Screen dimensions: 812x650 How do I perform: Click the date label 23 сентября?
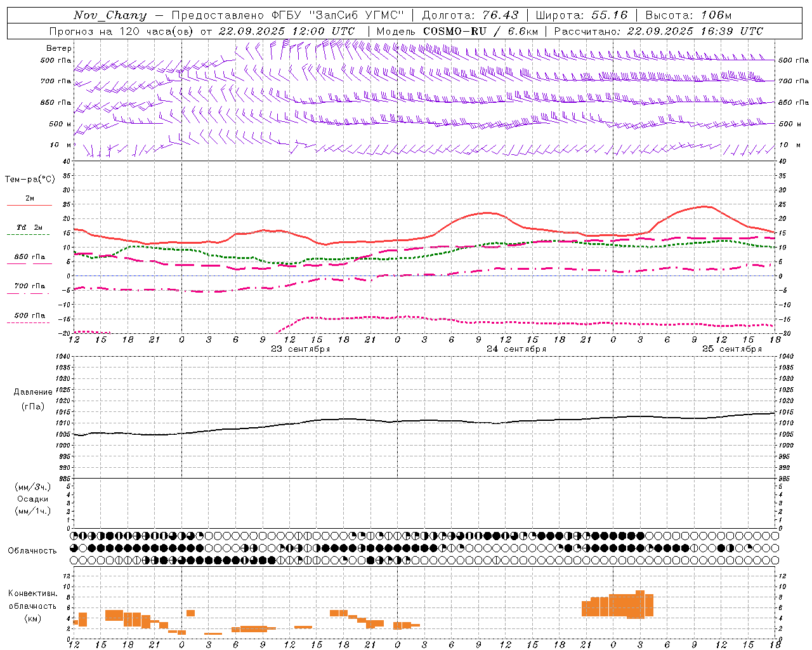click(300, 348)
